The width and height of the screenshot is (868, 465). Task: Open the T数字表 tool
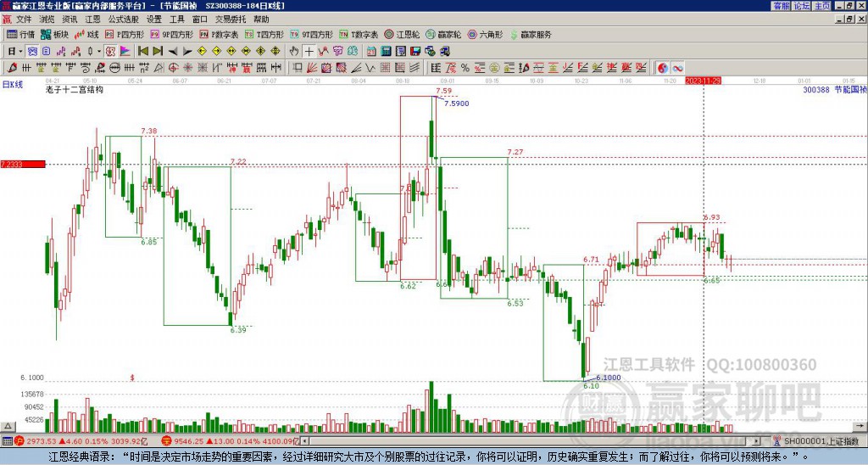pos(359,34)
